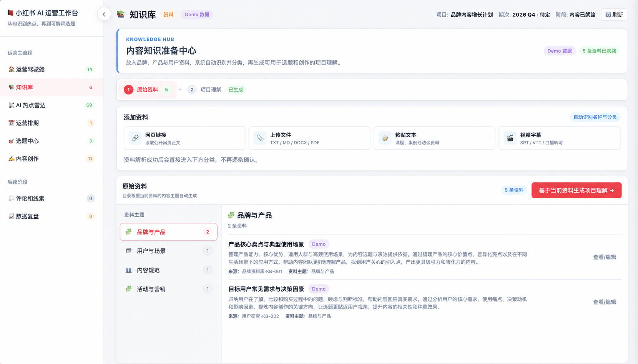
Task: Go to AI 热点雷达
Action: click(x=52, y=105)
